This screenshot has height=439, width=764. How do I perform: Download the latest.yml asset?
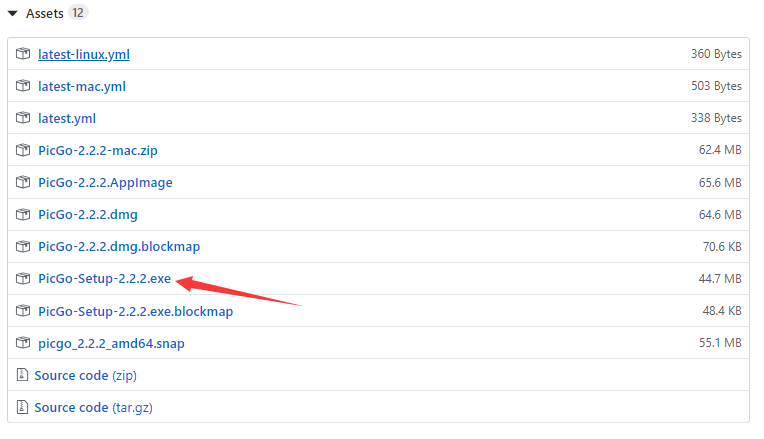67,118
